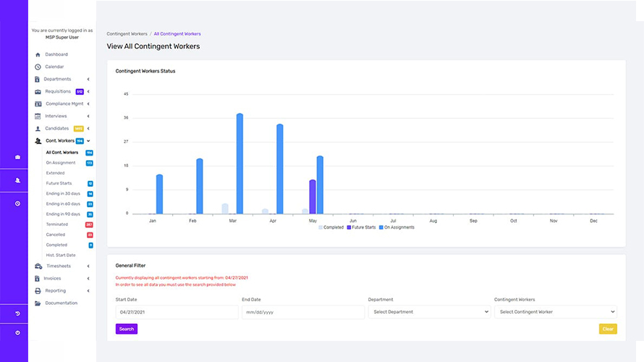Click power icon in purple rail
Image resolution: width=644 pixels, height=362 pixels.
pyautogui.click(x=17, y=333)
